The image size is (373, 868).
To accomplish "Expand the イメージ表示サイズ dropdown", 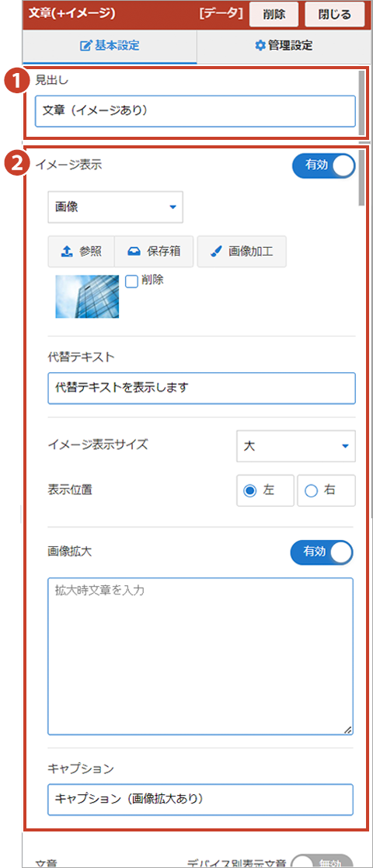I will (296, 445).
